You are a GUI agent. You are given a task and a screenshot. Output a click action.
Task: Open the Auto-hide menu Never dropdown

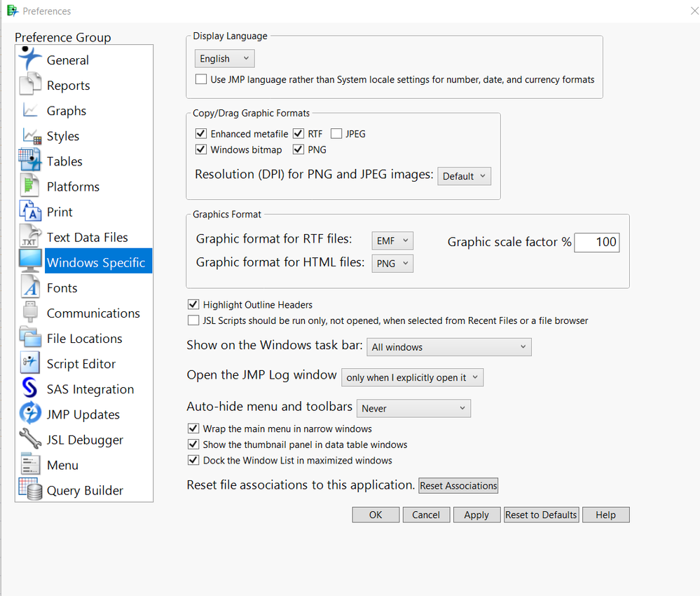coord(413,408)
